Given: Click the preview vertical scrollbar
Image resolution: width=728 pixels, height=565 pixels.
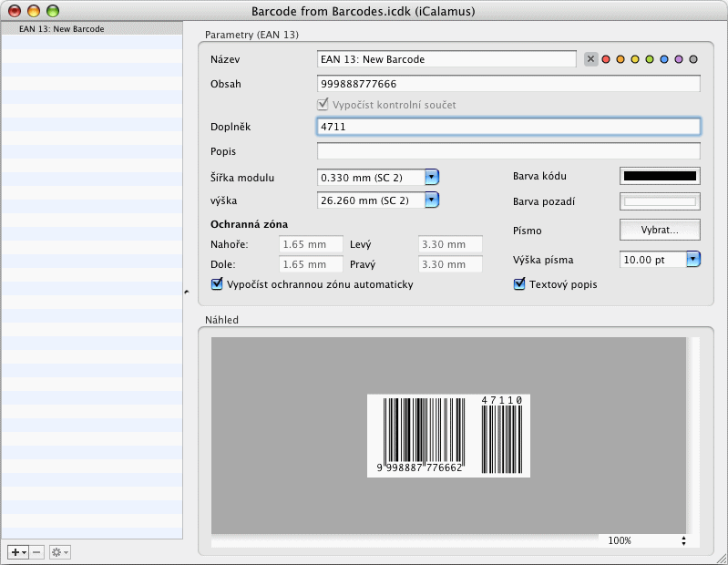Looking at the screenshot, I should tap(692, 436).
